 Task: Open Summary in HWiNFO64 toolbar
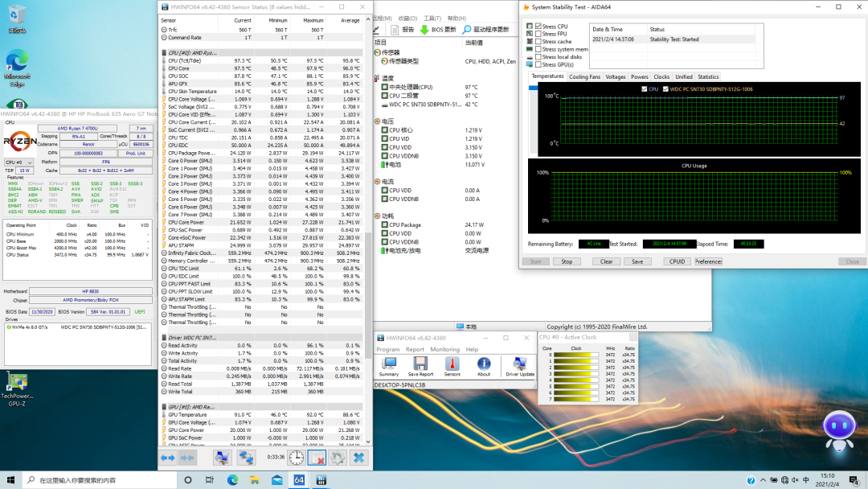pyautogui.click(x=389, y=366)
